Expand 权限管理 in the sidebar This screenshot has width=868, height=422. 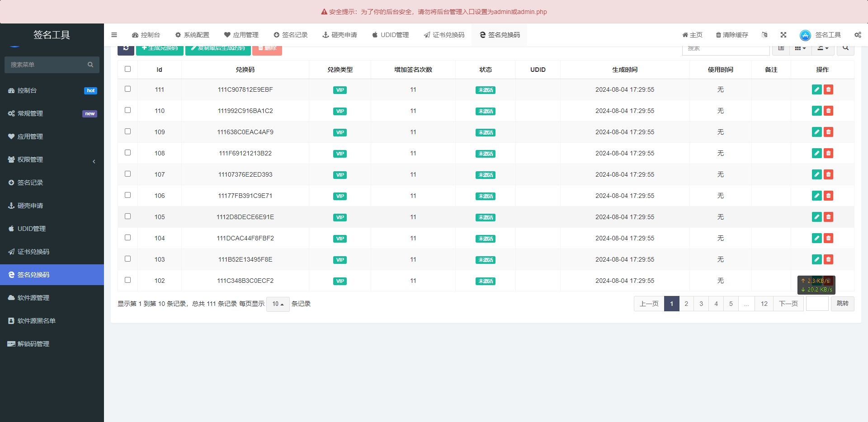click(52, 159)
